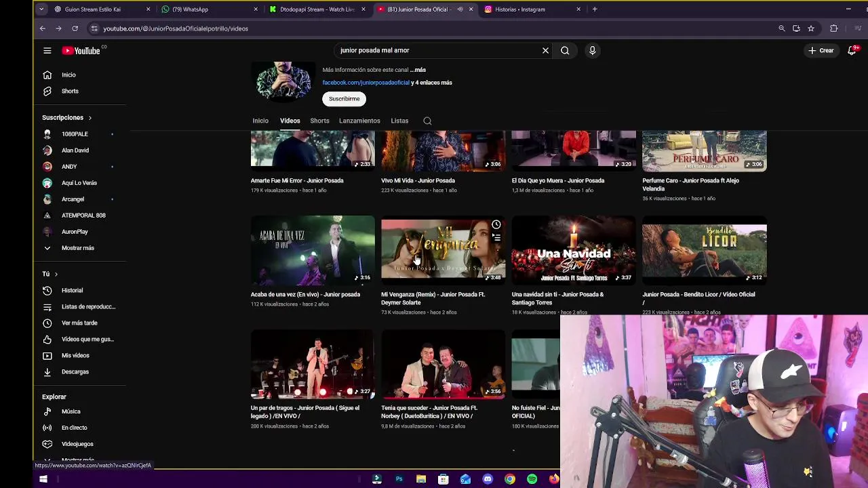Open Tenía que suceder video thumbnail
This screenshot has width=868, height=488.
tap(443, 364)
